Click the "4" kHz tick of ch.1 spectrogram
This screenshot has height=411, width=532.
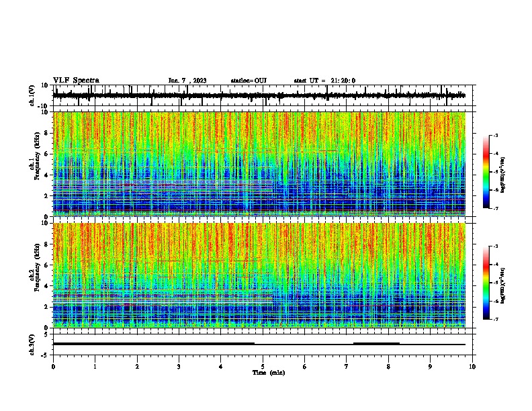click(46, 175)
